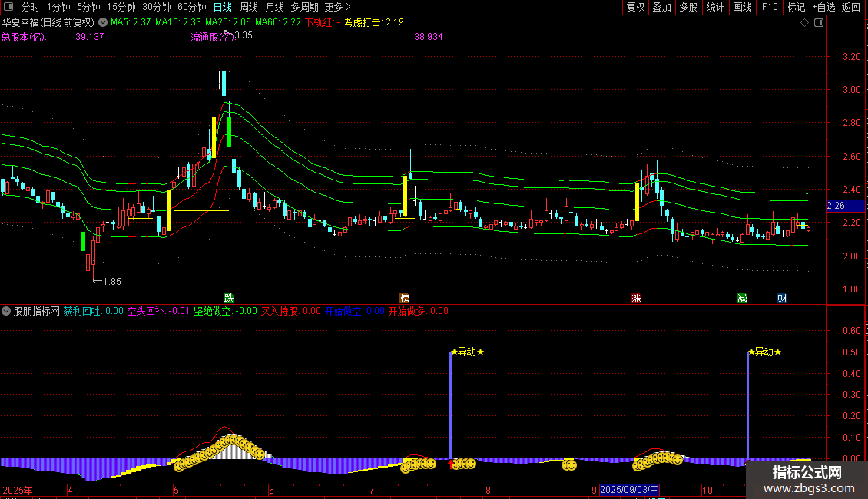Open the 更多 periods expander

[338, 7]
